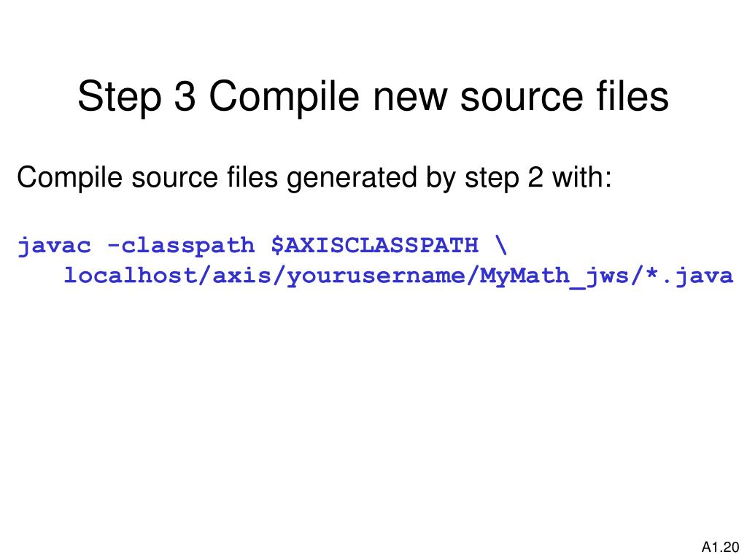Click the word 'Compile' in the title
The height and width of the screenshot is (560, 747).
(x=284, y=98)
